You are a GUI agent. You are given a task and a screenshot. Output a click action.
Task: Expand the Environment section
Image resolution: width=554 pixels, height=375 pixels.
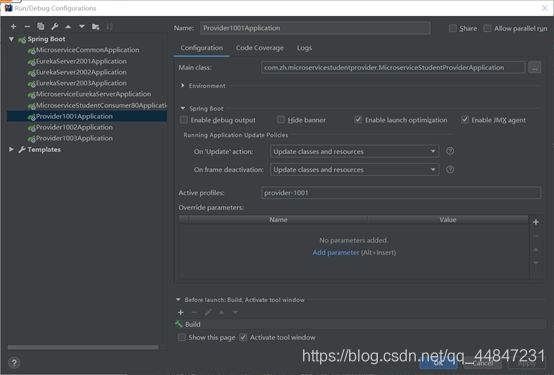pos(183,86)
